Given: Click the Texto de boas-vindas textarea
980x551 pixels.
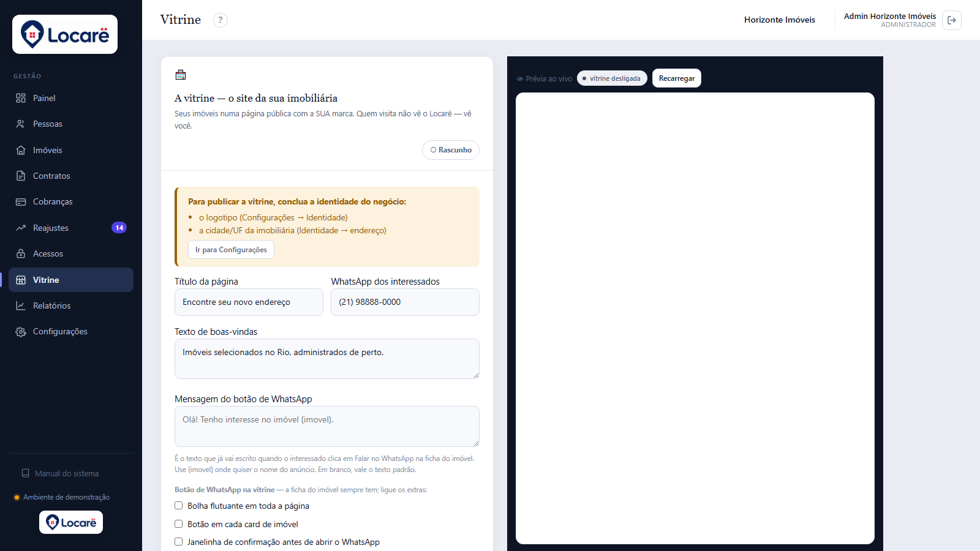Looking at the screenshot, I should [327, 359].
